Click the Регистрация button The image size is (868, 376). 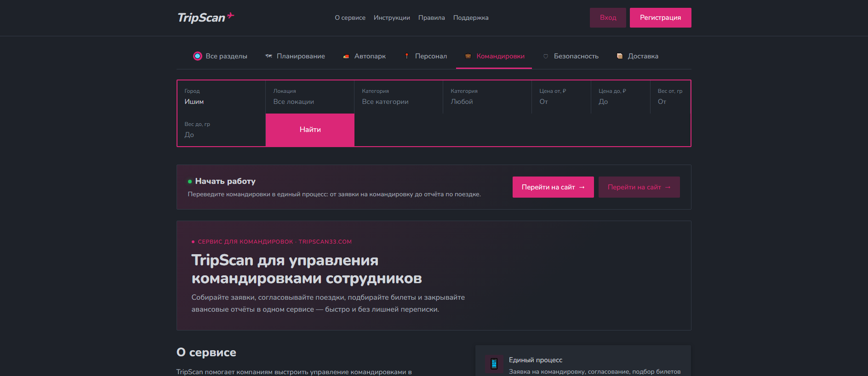click(x=661, y=17)
